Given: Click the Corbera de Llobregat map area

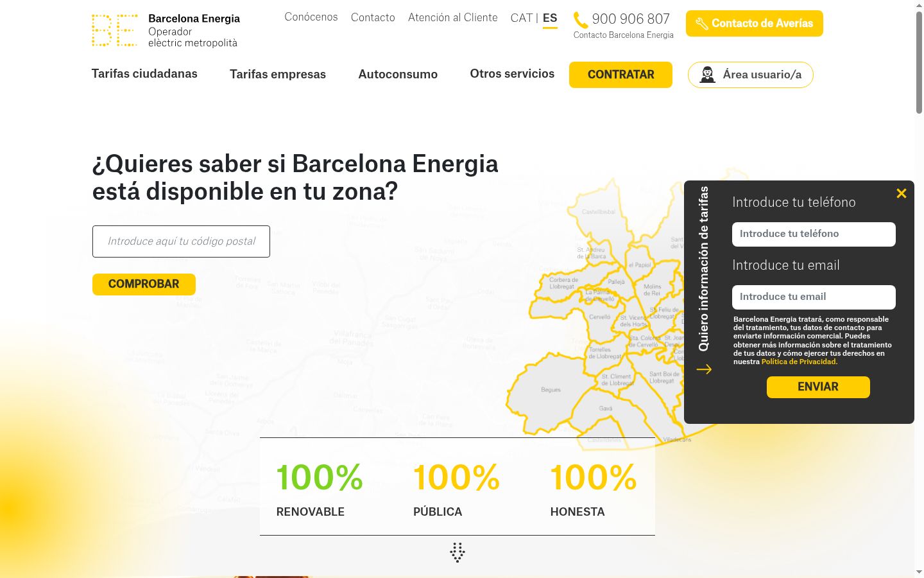Looking at the screenshot, I should [x=563, y=283].
